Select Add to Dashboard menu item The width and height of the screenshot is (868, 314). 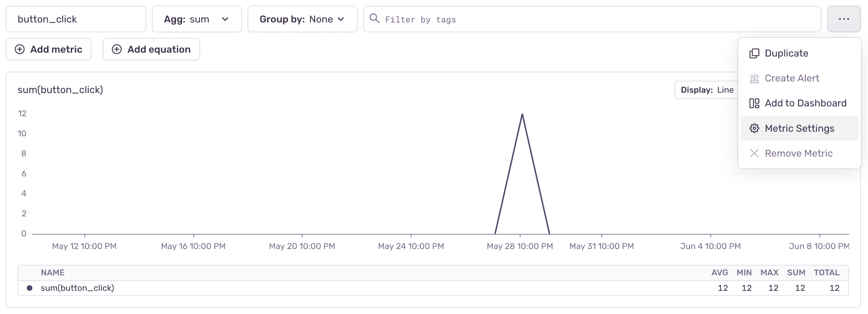click(x=805, y=103)
